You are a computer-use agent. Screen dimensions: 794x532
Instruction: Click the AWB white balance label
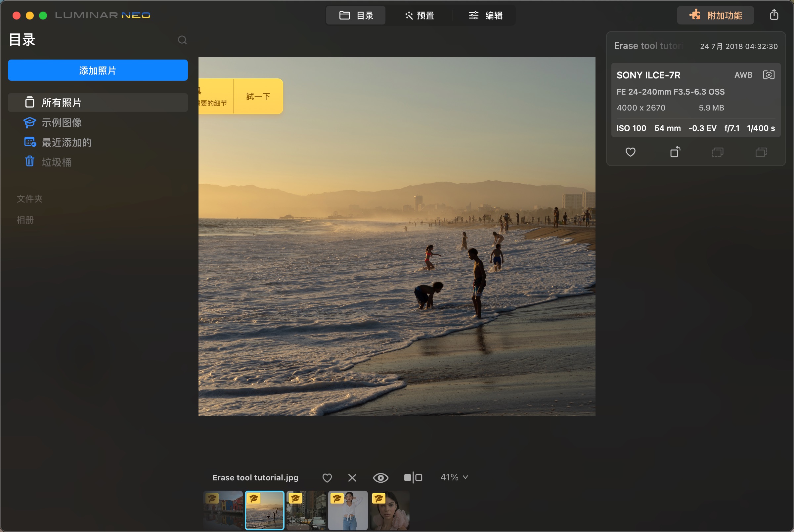[x=743, y=75]
